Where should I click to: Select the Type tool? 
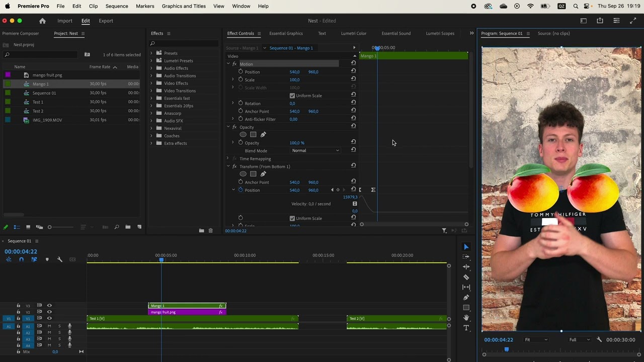tap(466, 328)
